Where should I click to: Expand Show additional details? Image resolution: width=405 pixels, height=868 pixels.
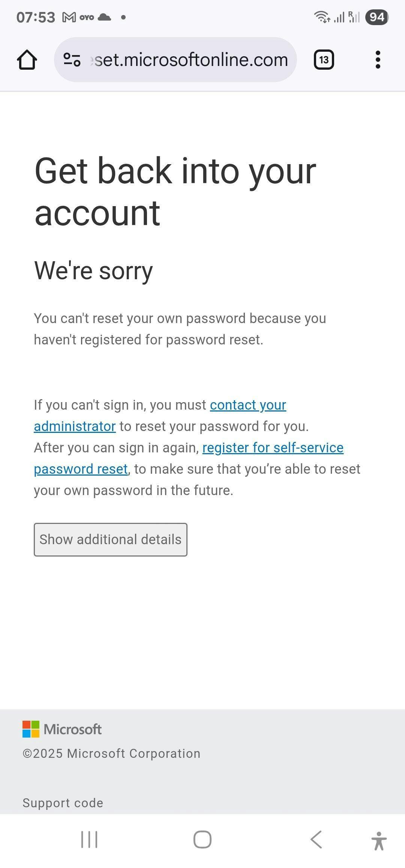pos(111,540)
